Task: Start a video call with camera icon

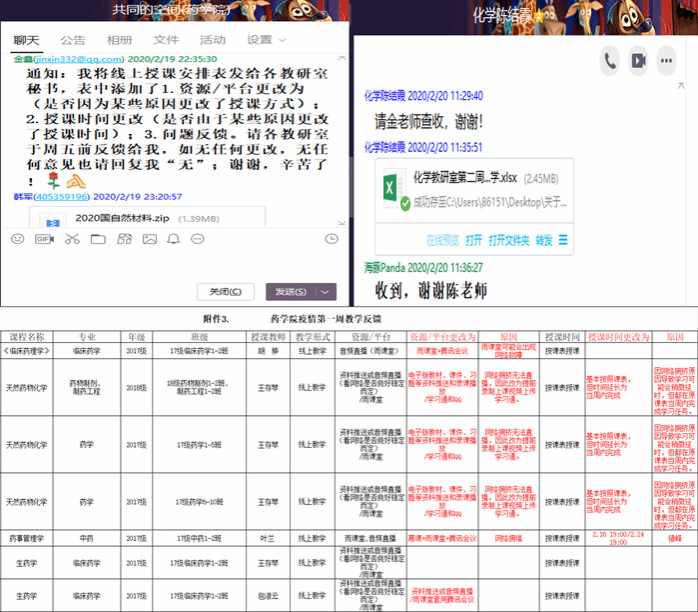Action: (638, 61)
